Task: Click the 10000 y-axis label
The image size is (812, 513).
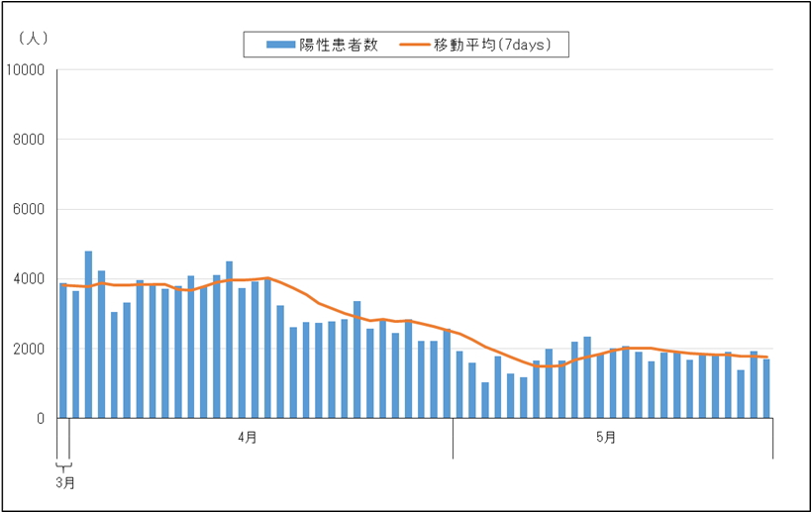Action: click(25, 70)
